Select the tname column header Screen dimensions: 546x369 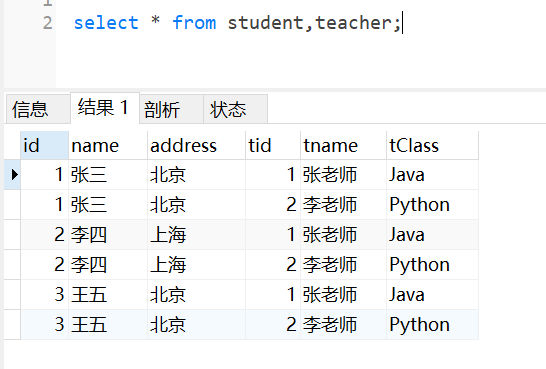(x=343, y=146)
